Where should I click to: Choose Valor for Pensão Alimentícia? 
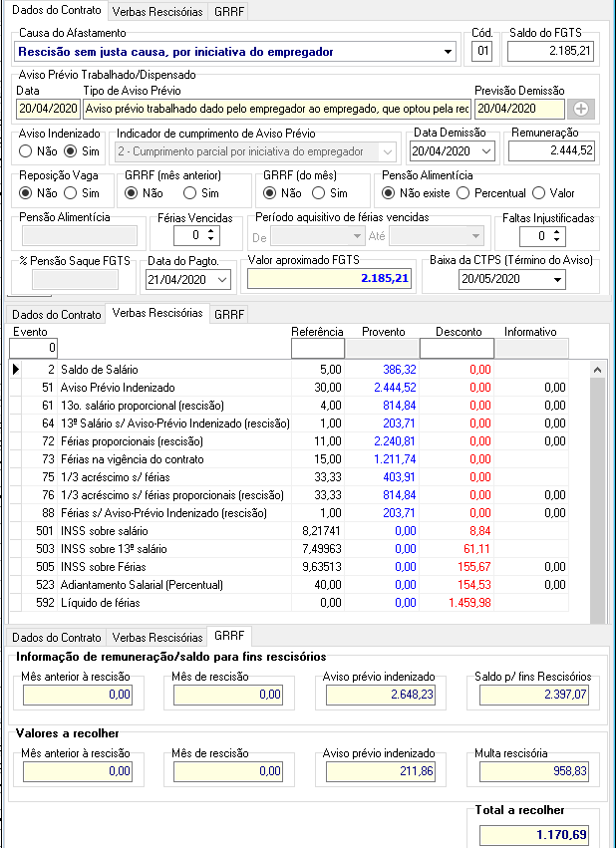pos(538,193)
